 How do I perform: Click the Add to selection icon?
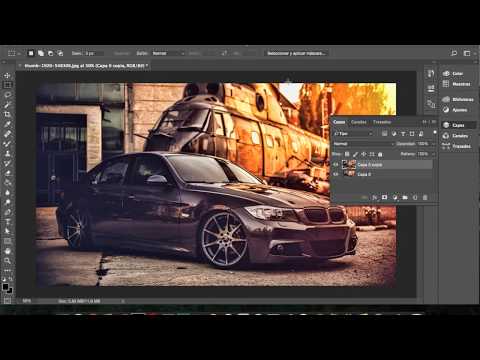(x=41, y=53)
